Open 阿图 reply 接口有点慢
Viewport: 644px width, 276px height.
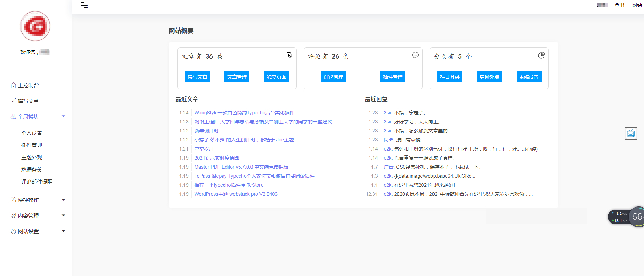coord(402,140)
